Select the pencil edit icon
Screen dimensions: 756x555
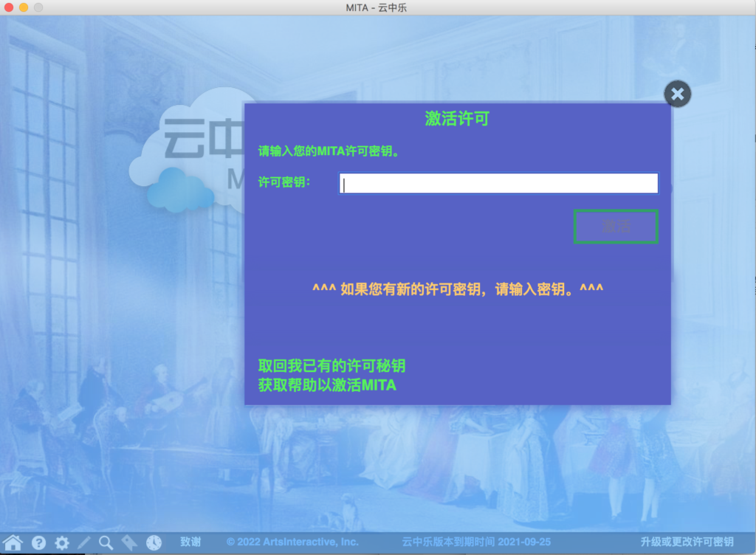84,542
